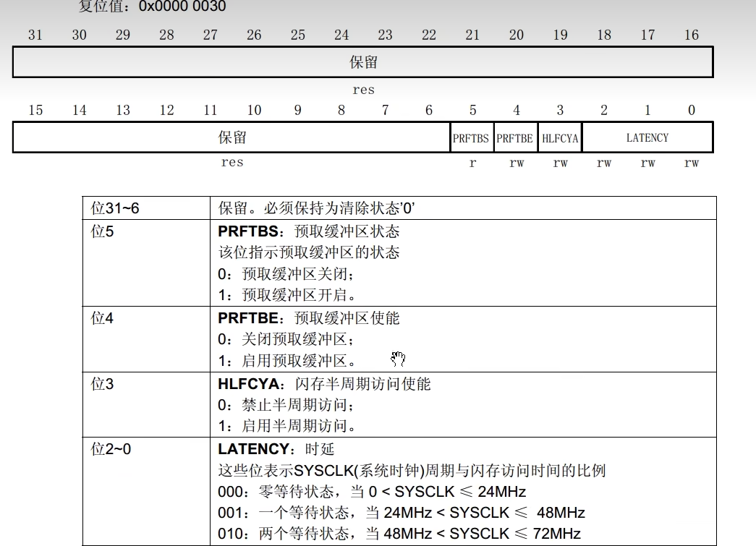Click the reset value 0x0000 0030
This screenshot has height=546, width=756.
click(182, 7)
